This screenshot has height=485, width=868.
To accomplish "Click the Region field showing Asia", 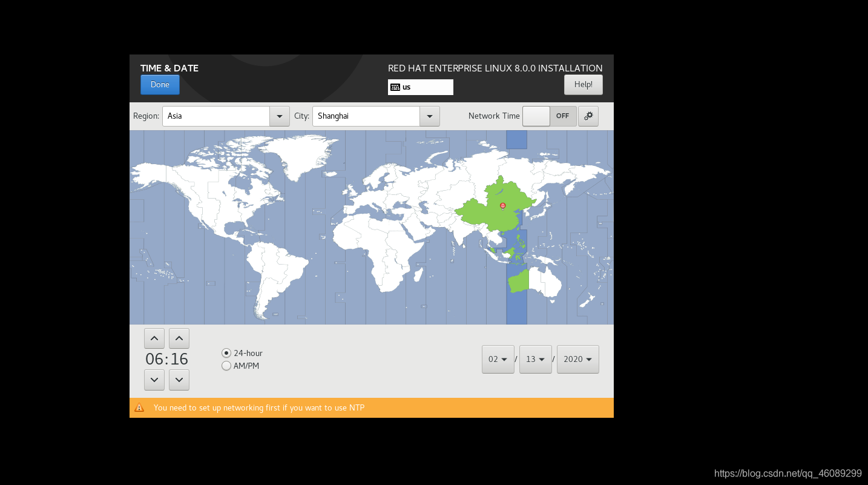I will pos(216,116).
